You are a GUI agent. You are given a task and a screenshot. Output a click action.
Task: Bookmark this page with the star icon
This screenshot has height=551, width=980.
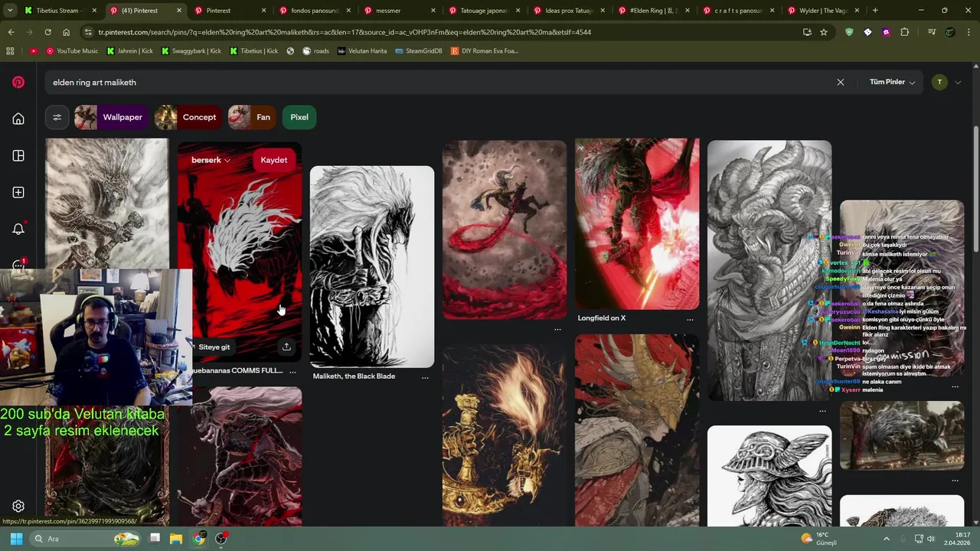point(824,32)
